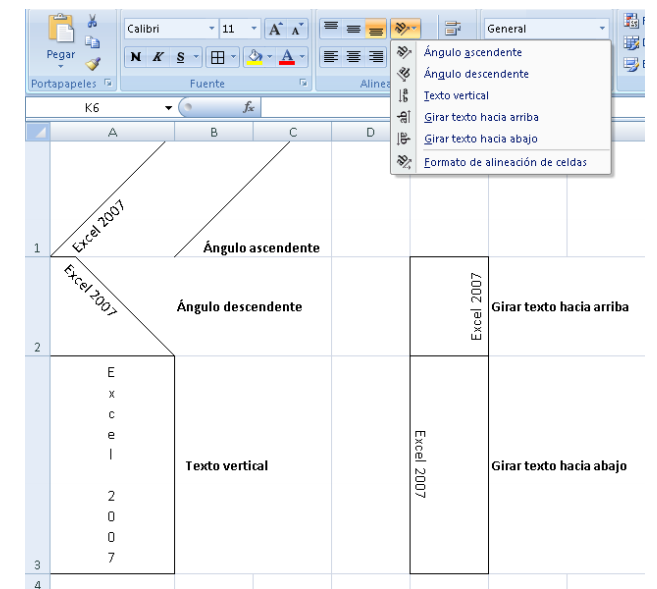Viewport: 657px width, 589px height.
Task: Open the Calibri font name dropdown
Action: coord(168,30)
